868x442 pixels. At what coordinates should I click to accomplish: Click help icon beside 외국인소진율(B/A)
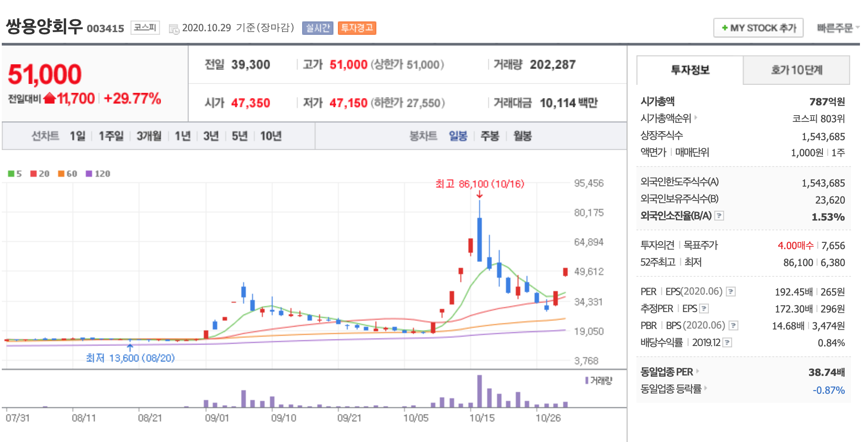click(719, 216)
